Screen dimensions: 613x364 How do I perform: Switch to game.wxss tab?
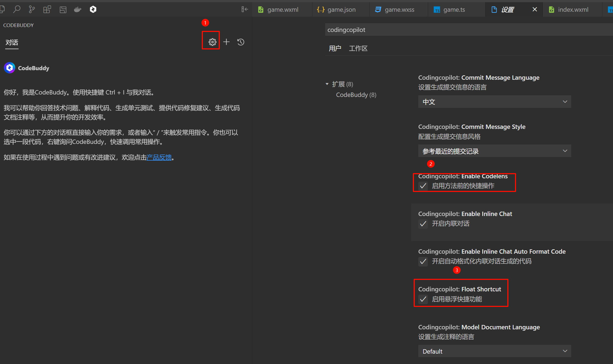(x=399, y=10)
